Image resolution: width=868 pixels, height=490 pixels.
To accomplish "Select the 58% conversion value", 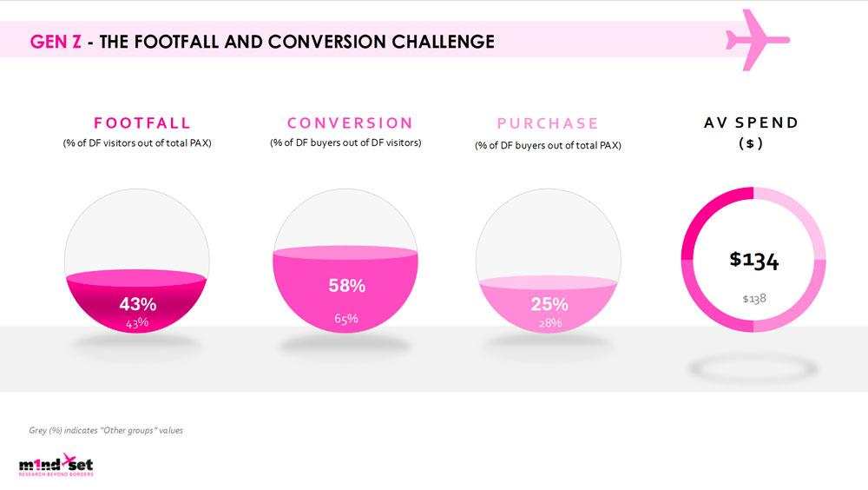I will point(347,286).
